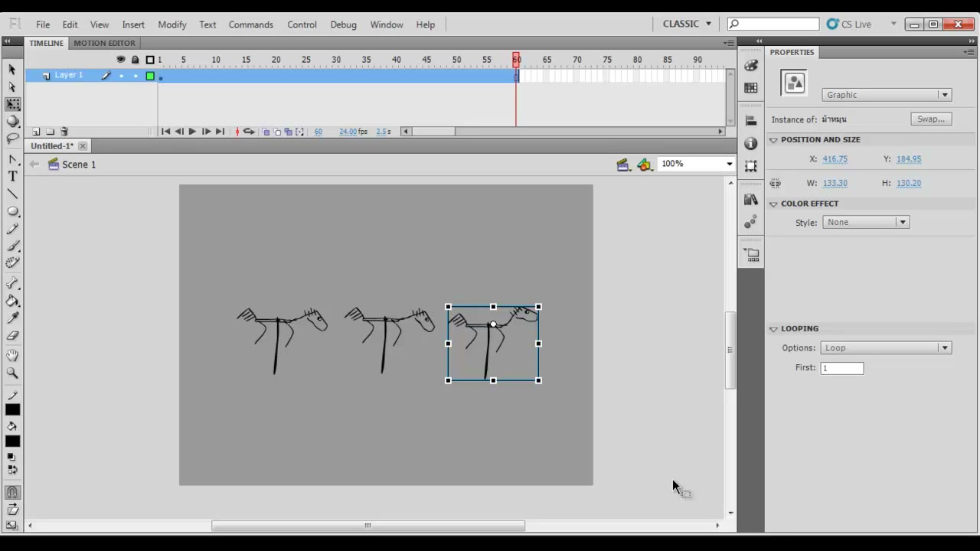The image size is (980, 551).
Task: Click the Swap... button
Action: [931, 119]
